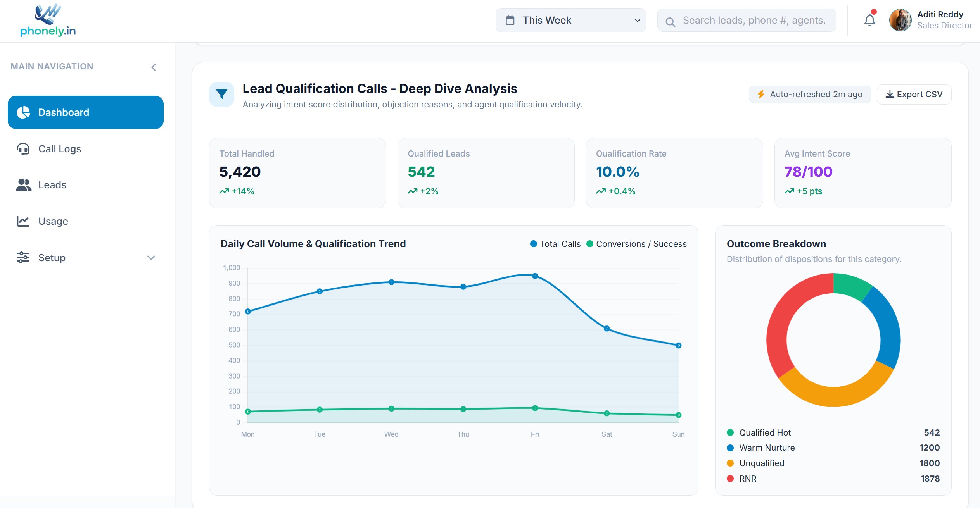Export data with Export CSV button
The height and width of the screenshot is (508, 980).
tap(914, 95)
